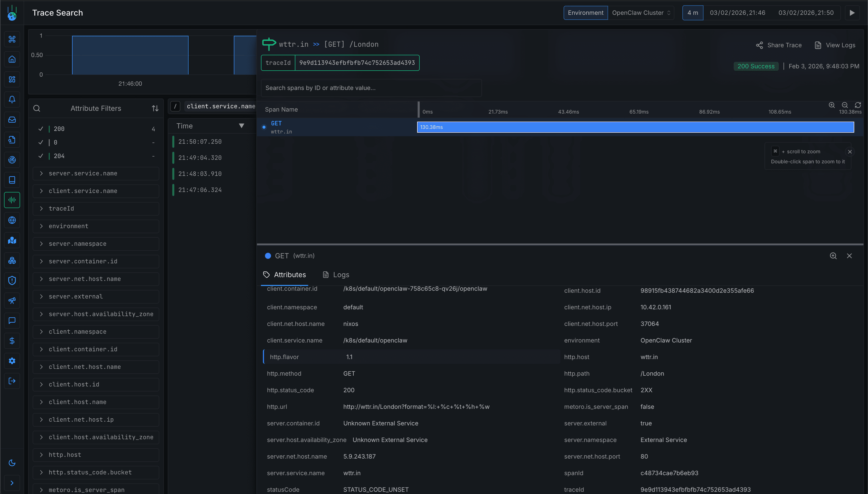The width and height of the screenshot is (868, 494).
Task: Uncheck the 200 status code filter
Action: click(41, 129)
